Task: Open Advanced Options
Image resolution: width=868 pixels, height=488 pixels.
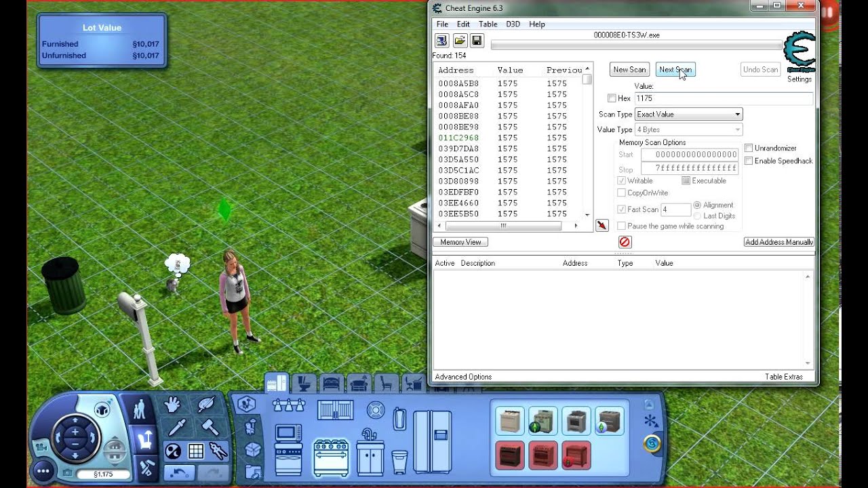Action: 463,377
